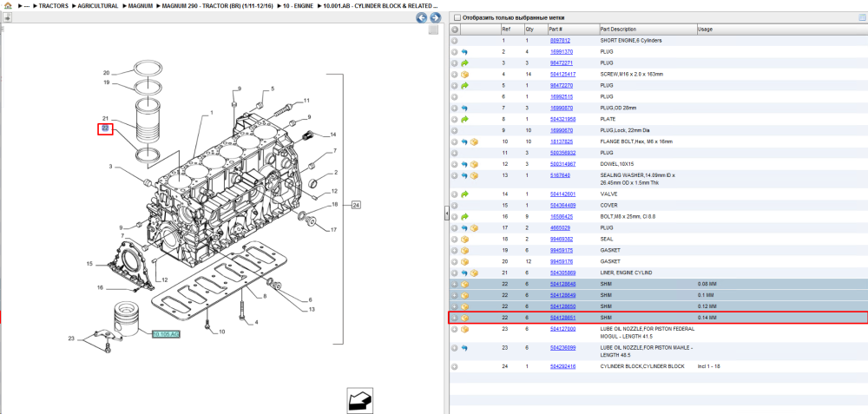Open part number 504364489 link
The height and width of the screenshot is (414, 868).
point(562,206)
